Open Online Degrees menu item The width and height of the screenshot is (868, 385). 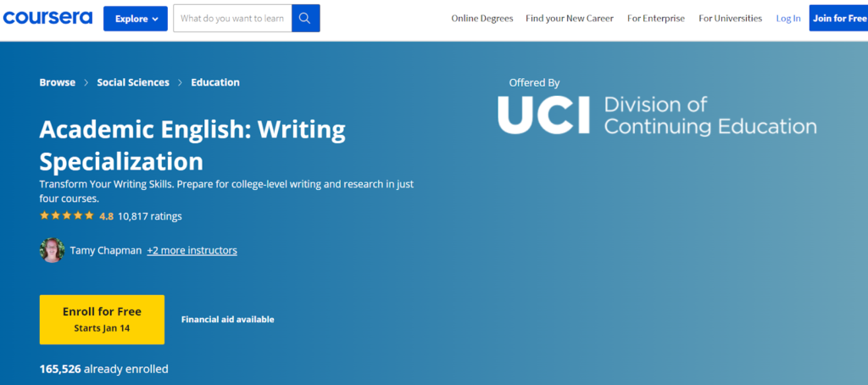click(481, 19)
